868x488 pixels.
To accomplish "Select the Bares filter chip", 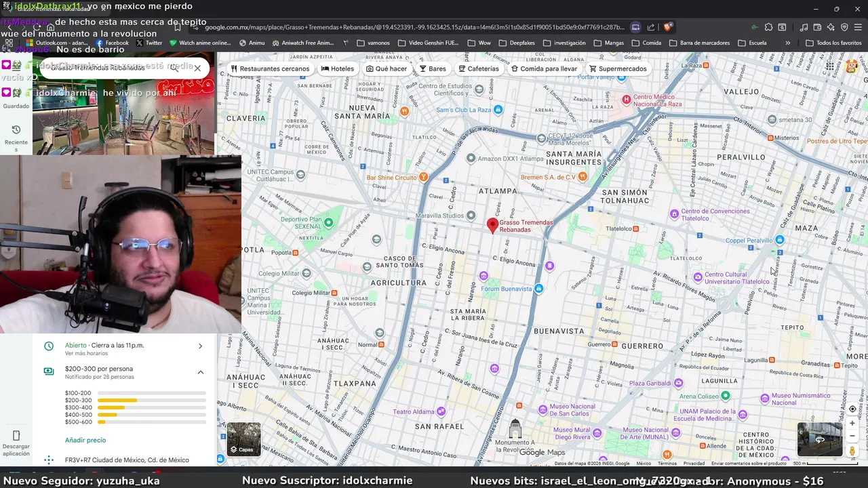I will [433, 68].
